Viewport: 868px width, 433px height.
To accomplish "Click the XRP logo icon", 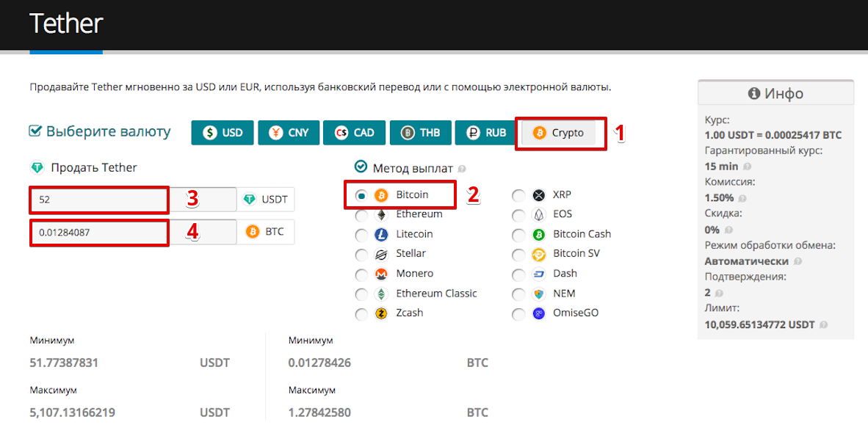I will click(x=538, y=195).
